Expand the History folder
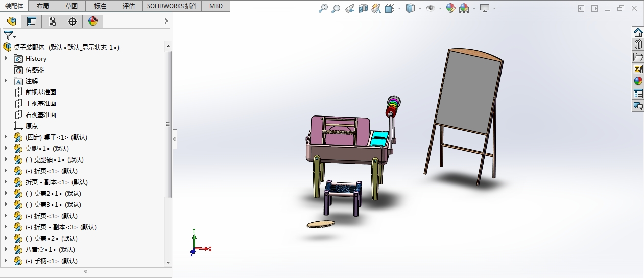 coord(7,59)
